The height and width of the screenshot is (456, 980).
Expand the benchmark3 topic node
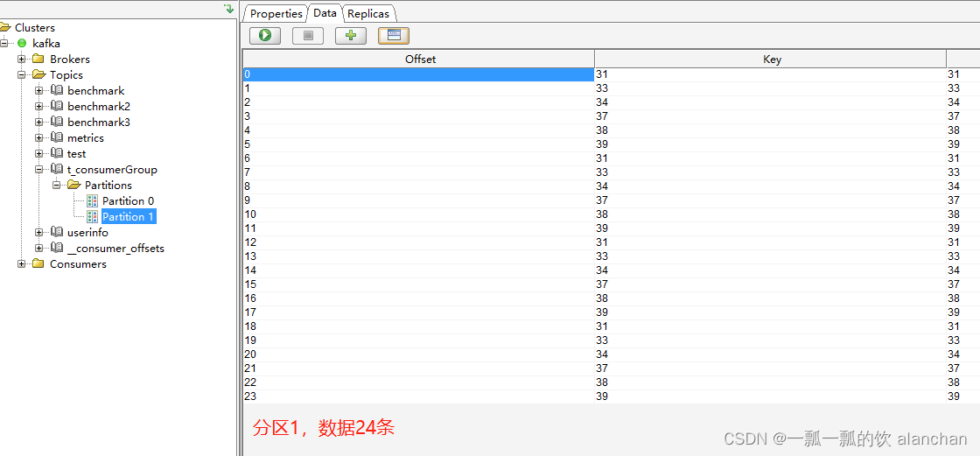click(x=39, y=122)
